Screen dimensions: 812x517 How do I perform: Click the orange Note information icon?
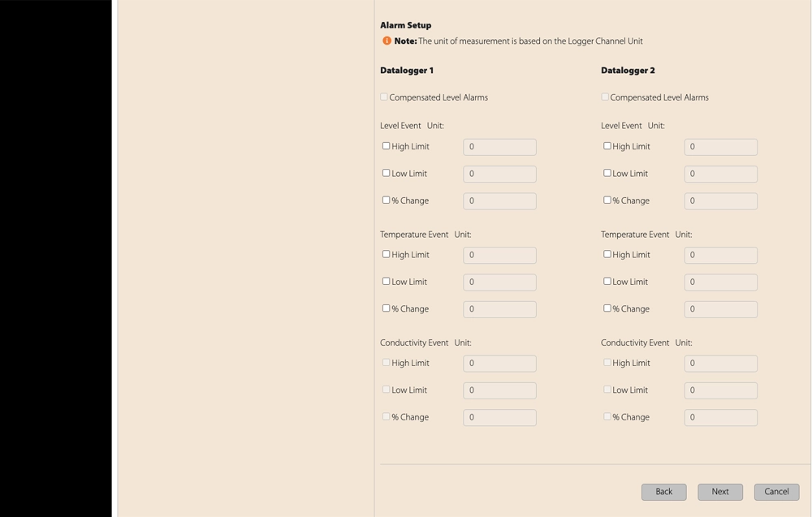(387, 40)
